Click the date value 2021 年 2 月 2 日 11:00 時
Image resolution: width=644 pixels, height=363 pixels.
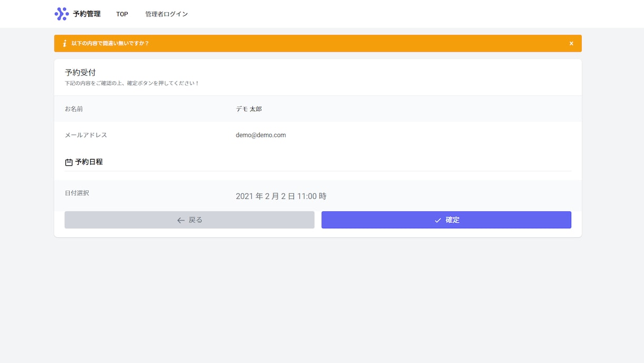(x=281, y=196)
